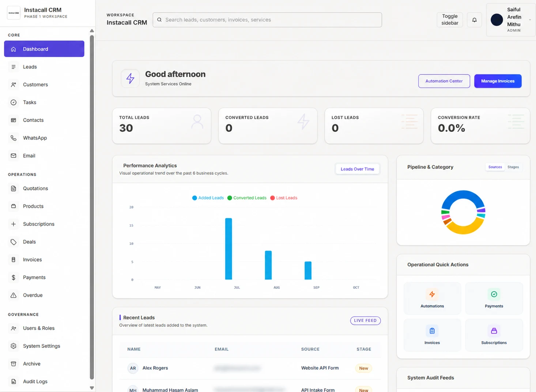The image size is (536, 392).
Task: Open the notifications bell
Action: tap(474, 20)
